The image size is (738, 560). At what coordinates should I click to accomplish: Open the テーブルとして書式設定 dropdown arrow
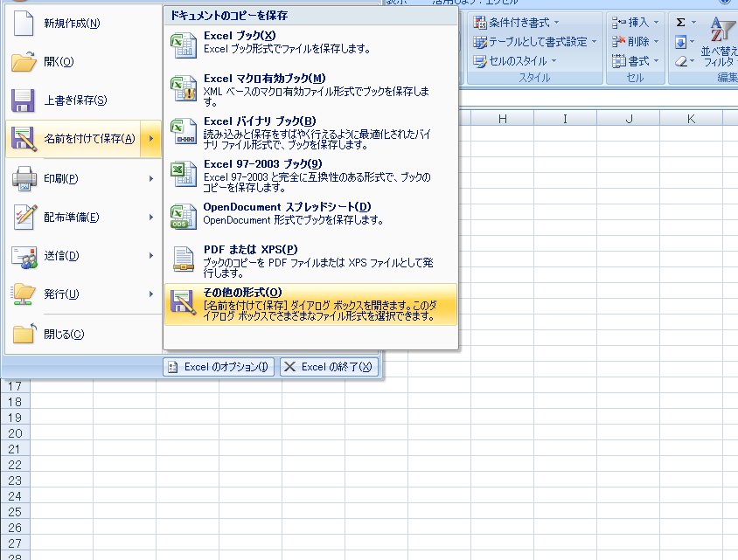coord(594,42)
